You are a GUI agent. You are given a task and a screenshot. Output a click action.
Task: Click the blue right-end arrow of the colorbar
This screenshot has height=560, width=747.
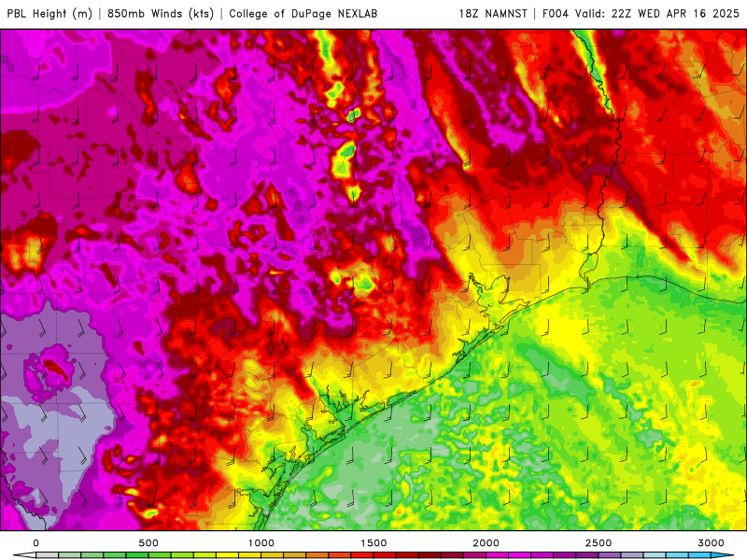coord(722,555)
